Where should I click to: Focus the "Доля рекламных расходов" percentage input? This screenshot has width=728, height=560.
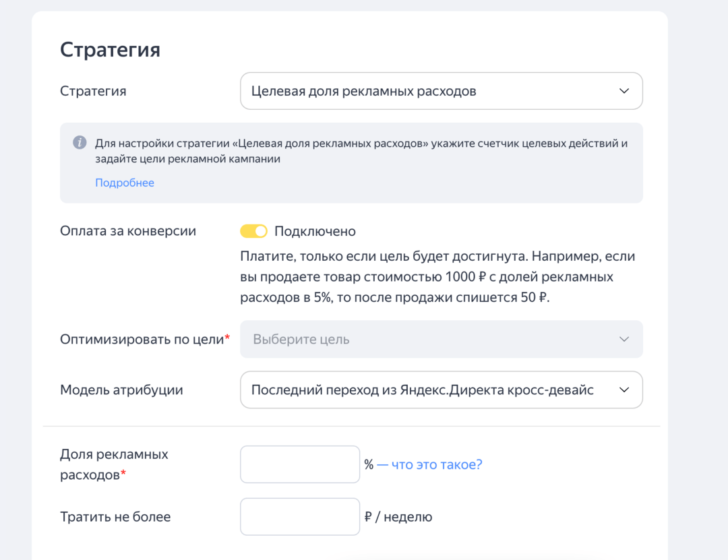(299, 464)
